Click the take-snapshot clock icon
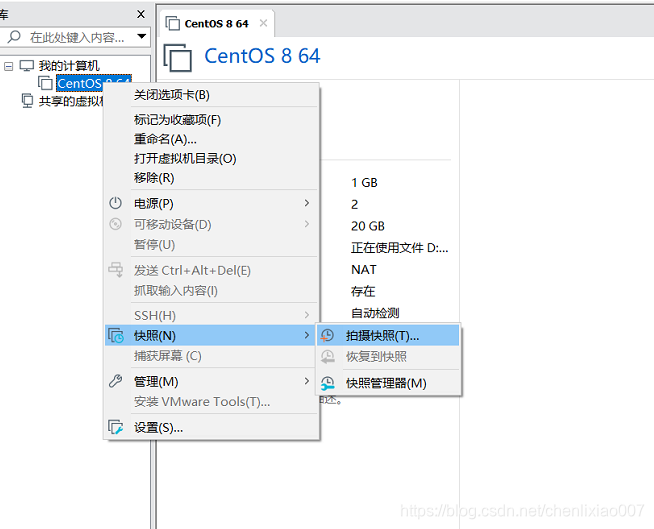Screen dimensions: 654x529 pyautogui.click(x=327, y=335)
